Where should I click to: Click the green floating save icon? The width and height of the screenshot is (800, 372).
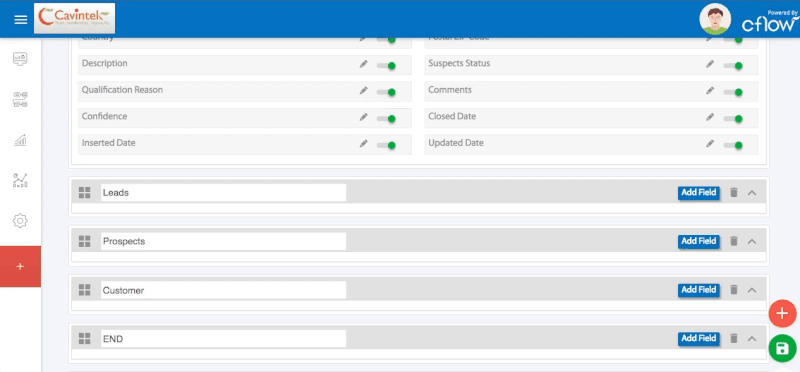click(x=782, y=349)
